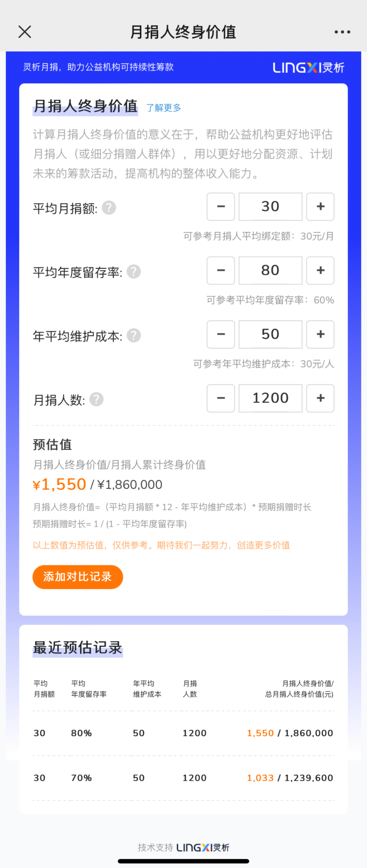Decrease 年平均维护成本 with minus button
367x868 pixels.
221,334
